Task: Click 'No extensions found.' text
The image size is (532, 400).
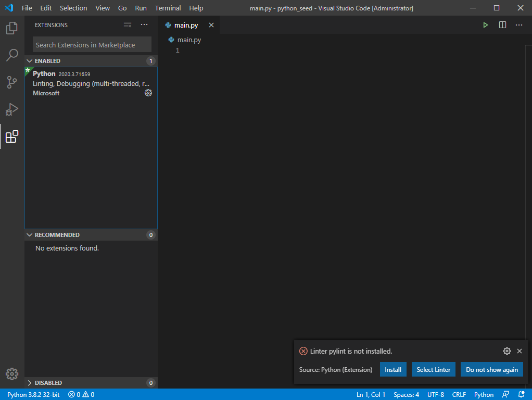Action: pos(67,248)
